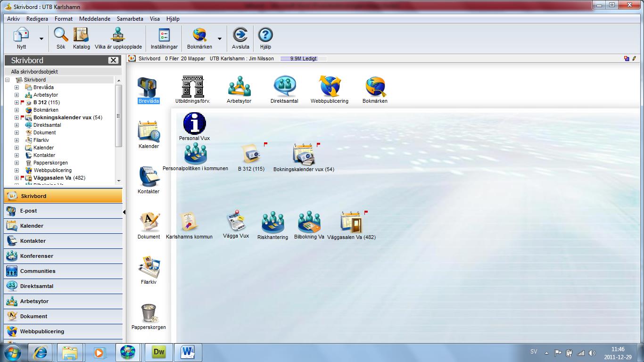Open the Papperskorgen desktop icon
Screen dimensions: 644x362
click(149, 316)
